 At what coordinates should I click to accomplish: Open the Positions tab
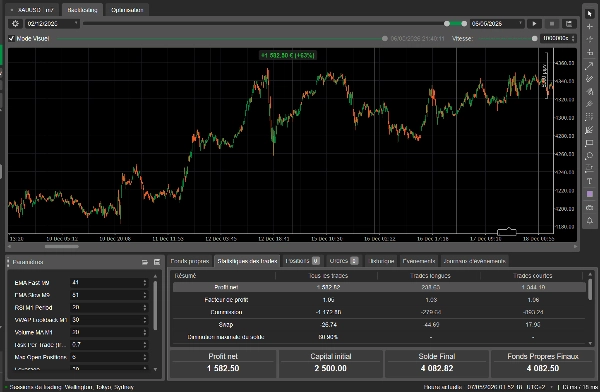pyautogui.click(x=302, y=261)
